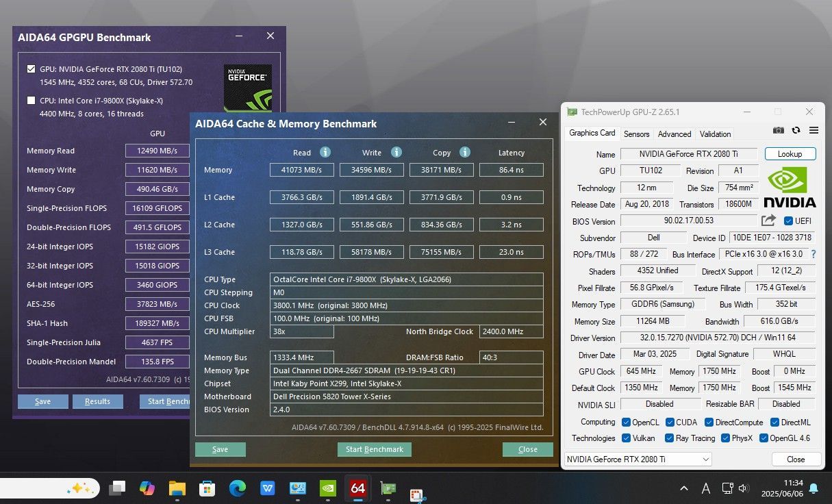The image size is (832, 504).
Task: Click the Memory Read info icon
Action: click(325, 152)
